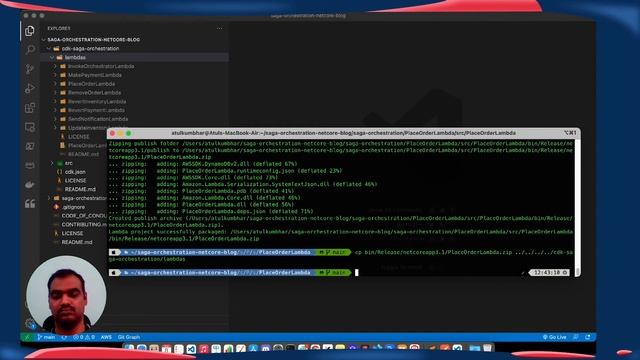
Task: Open the Remote Explorer view
Action: (30, 127)
